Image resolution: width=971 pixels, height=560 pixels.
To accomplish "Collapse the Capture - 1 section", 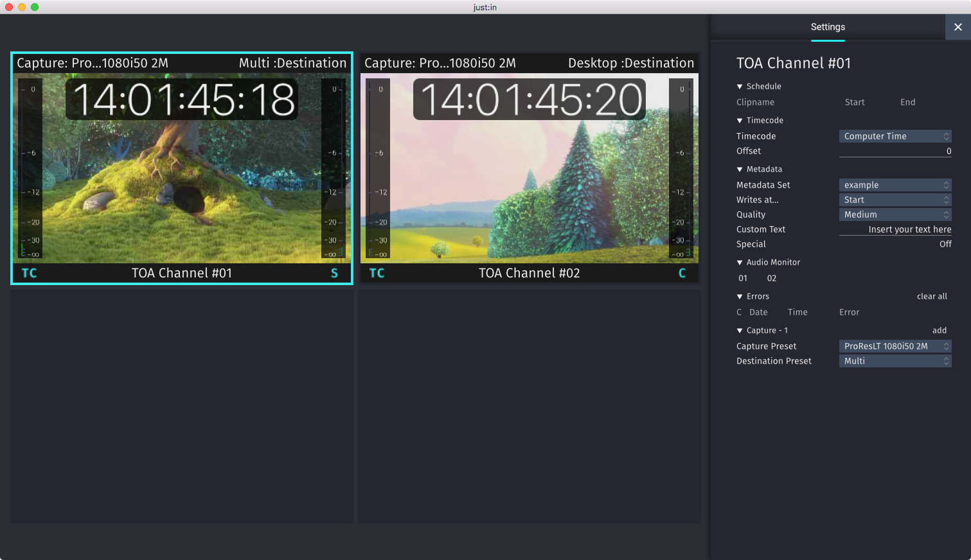I will click(740, 330).
